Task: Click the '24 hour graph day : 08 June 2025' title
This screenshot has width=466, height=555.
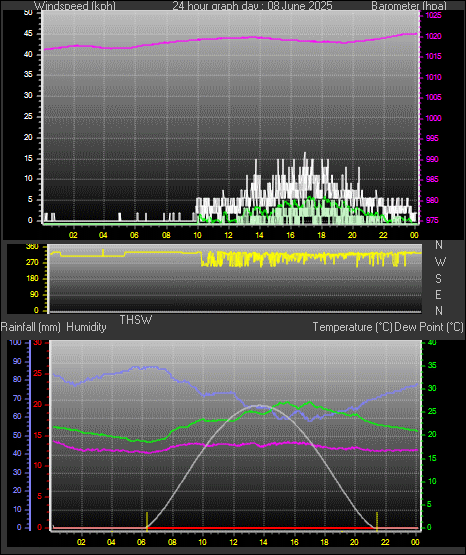Action: 252,6
